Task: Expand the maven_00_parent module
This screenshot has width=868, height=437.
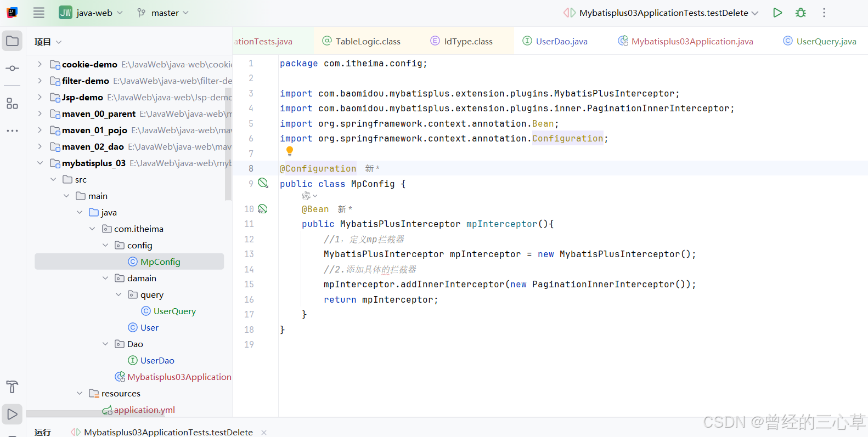Action: [x=40, y=113]
